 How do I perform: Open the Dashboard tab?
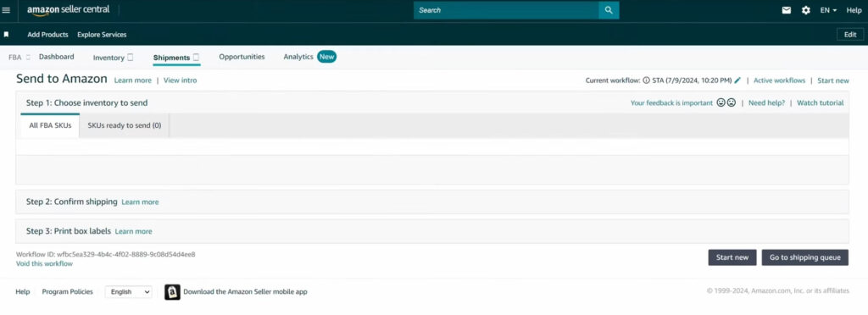tap(57, 57)
